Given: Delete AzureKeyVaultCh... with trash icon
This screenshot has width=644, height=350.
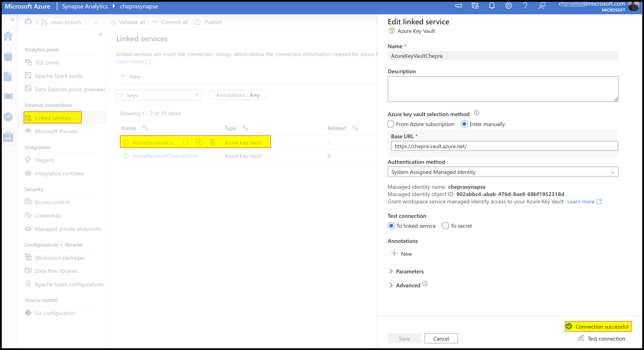Looking at the screenshot, I should (213, 142).
